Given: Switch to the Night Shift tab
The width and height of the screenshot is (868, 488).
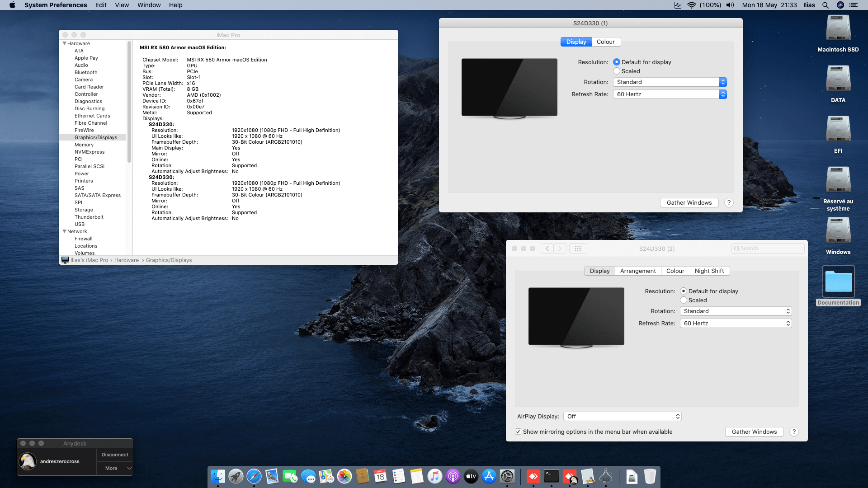Looking at the screenshot, I should pyautogui.click(x=709, y=271).
